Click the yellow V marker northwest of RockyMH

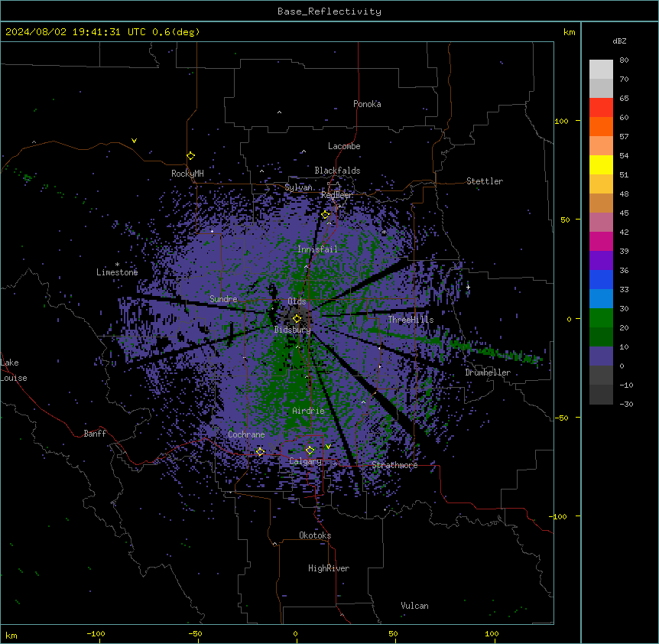[134, 141]
